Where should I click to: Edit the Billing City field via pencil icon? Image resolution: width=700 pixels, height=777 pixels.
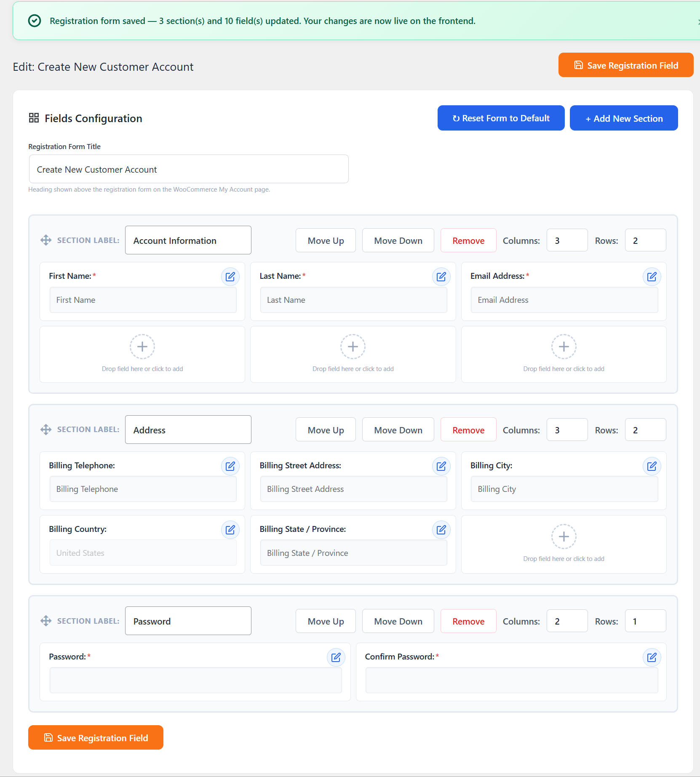(x=652, y=466)
